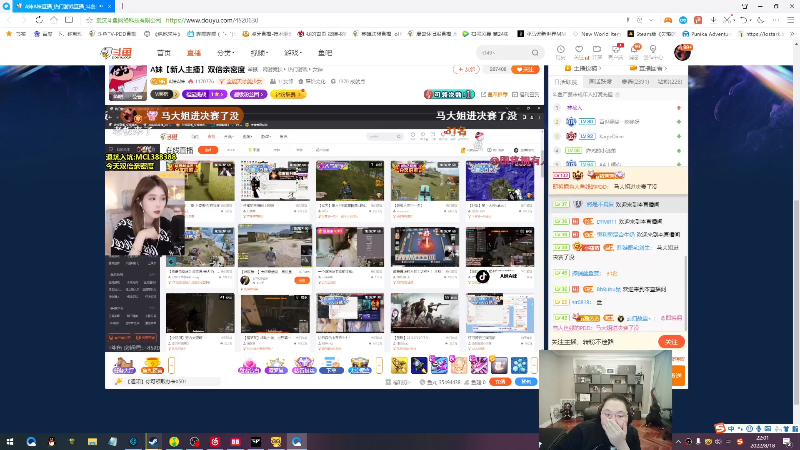The height and width of the screenshot is (450, 800).
Task: Open Steam from the taskbar
Action: click(153, 441)
